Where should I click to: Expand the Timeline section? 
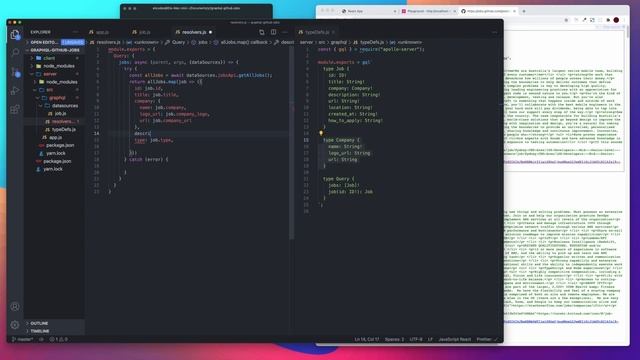coord(54,331)
